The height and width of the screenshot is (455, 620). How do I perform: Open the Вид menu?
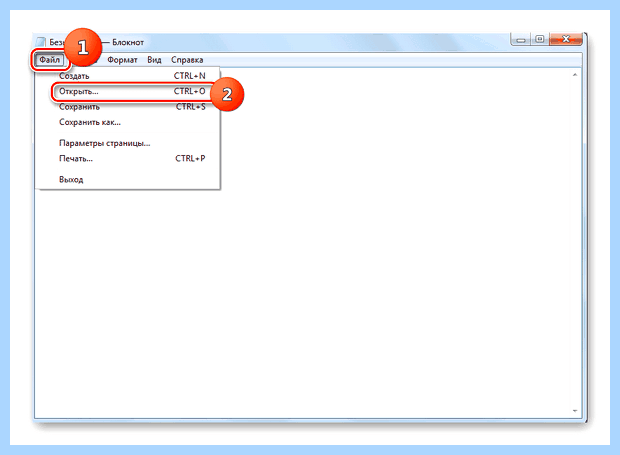154,60
